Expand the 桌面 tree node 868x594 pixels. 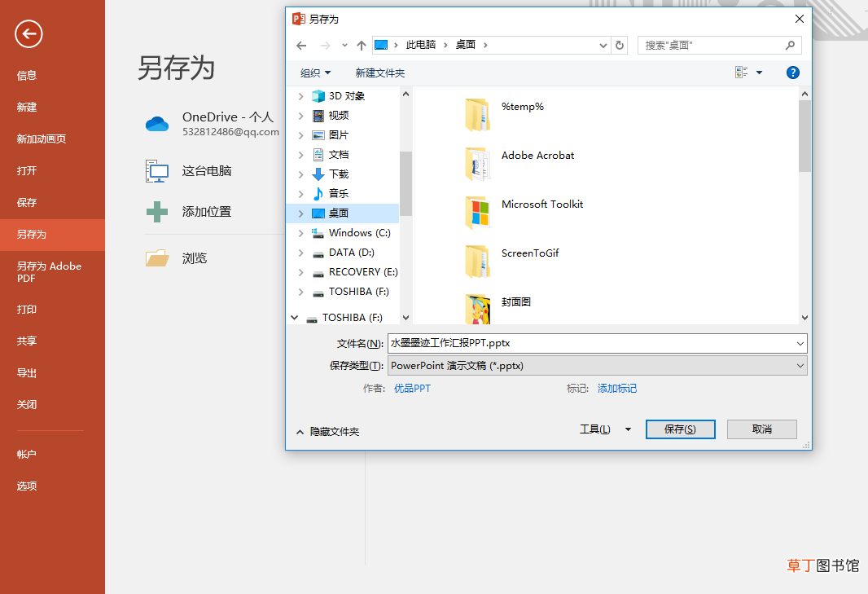pos(300,213)
